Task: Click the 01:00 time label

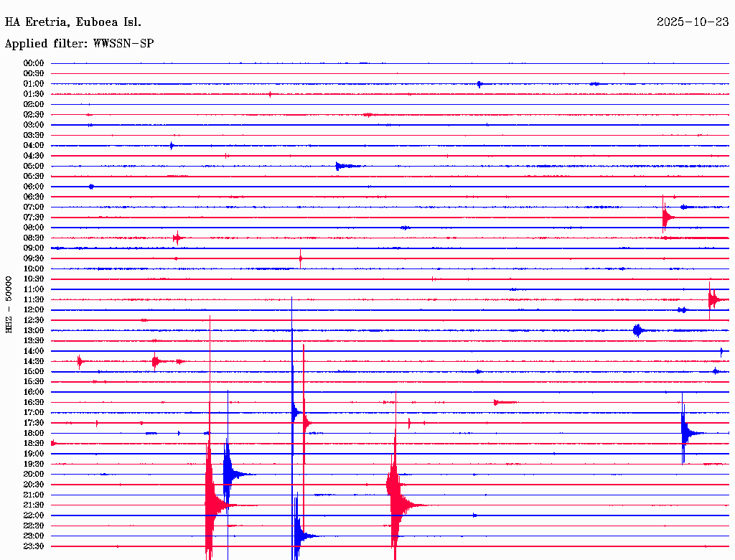Action: 34,84
